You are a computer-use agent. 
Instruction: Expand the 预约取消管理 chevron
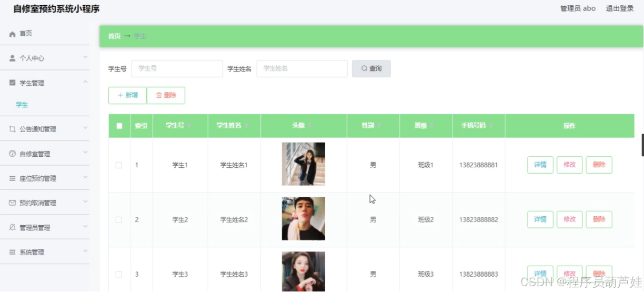[85, 202]
